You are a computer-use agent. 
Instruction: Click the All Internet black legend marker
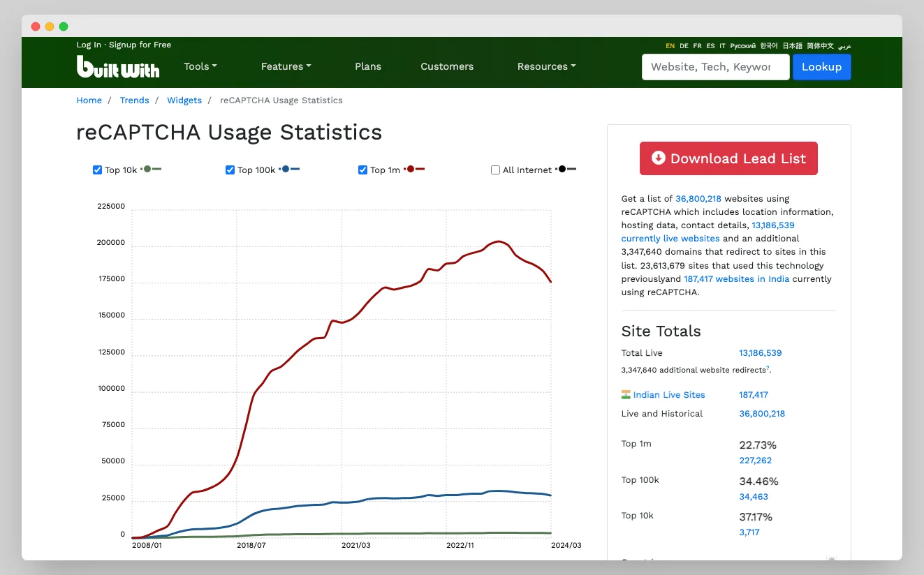(566, 170)
